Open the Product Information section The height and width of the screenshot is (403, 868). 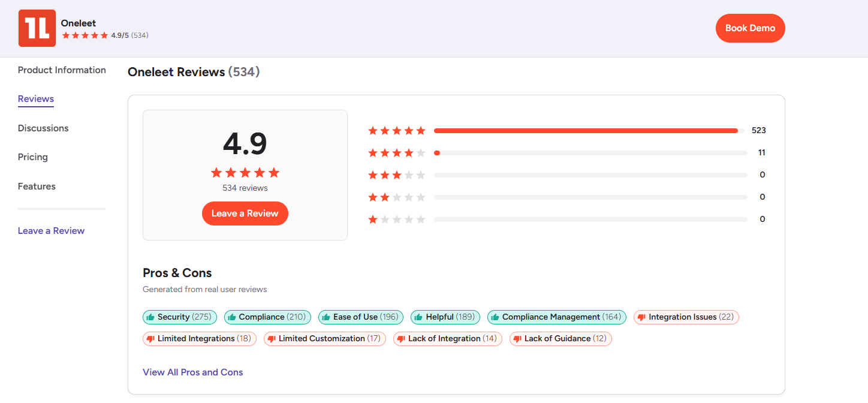(x=62, y=70)
